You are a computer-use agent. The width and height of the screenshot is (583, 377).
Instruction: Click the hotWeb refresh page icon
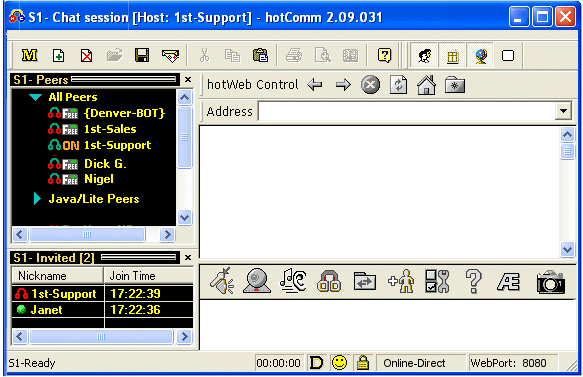point(398,85)
